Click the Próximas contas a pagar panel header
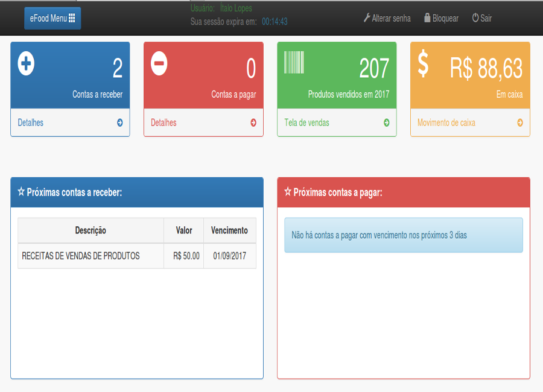This screenshot has height=392, width=543. [x=403, y=192]
